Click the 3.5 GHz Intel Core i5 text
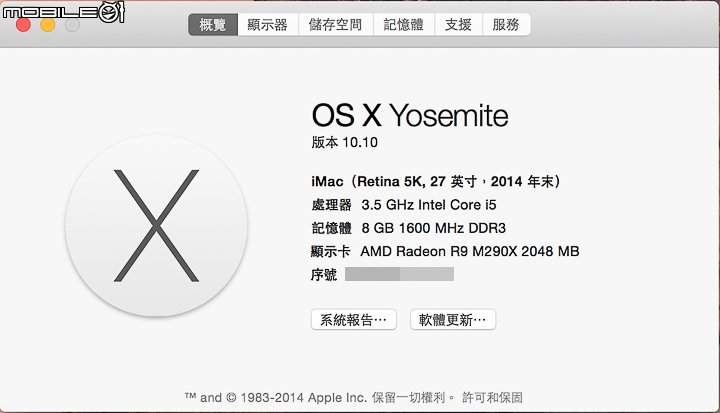Image resolution: width=720 pixels, height=413 pixels. point(429,205)
